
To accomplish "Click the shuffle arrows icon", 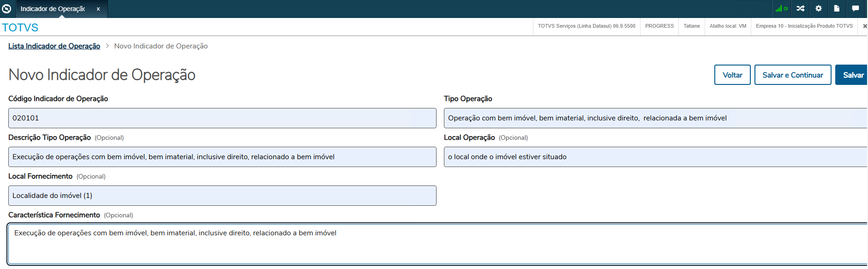I will (801, 9).
